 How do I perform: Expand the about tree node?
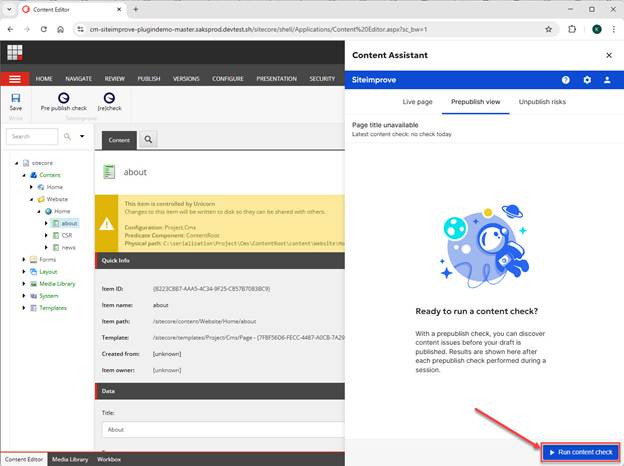[46, 224]
